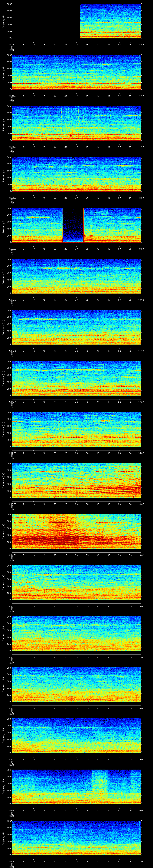153x868 pixels.
Task: Click the 14:11:00 time label
Action: pos(12,402)
